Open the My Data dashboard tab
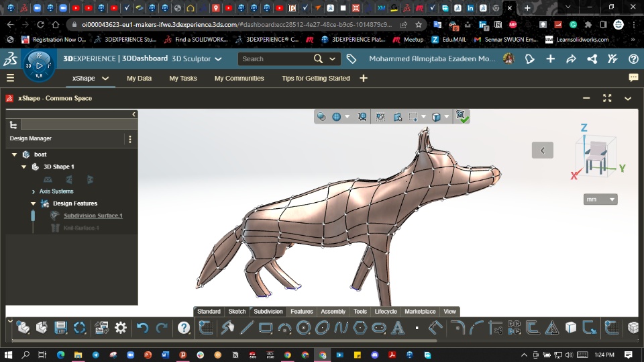Screen dimensions: 644x362 tap(140, 78)
